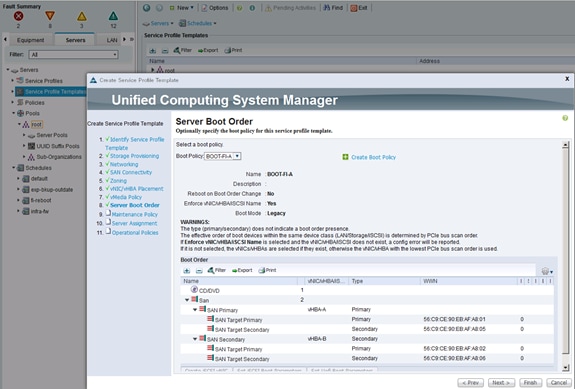Click help icon in wizard corner
This screenshot has width=575, height=389.
(x=565, y=118)
